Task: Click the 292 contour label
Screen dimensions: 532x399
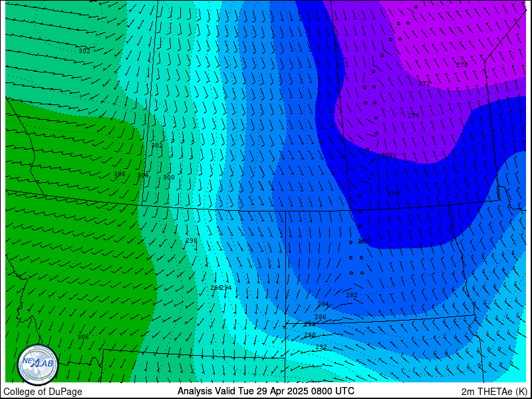Action: (321, 347)
